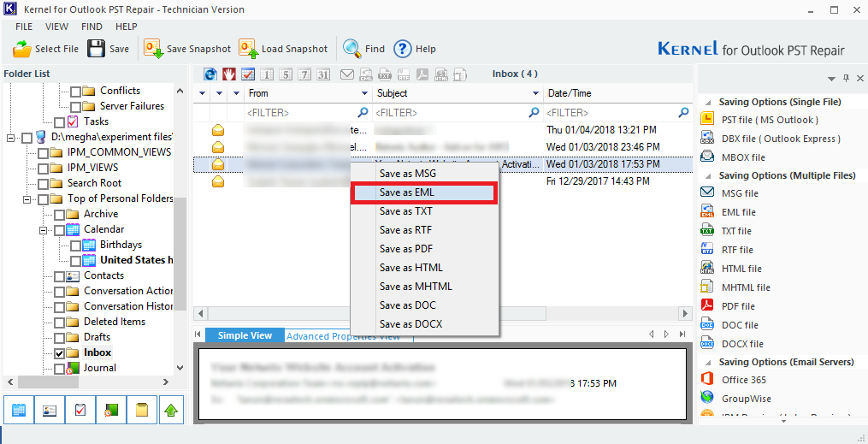Viewport: 868px width, 444px height.
Task: Click the TXT export icon above message list
Action: click(385, 74)
